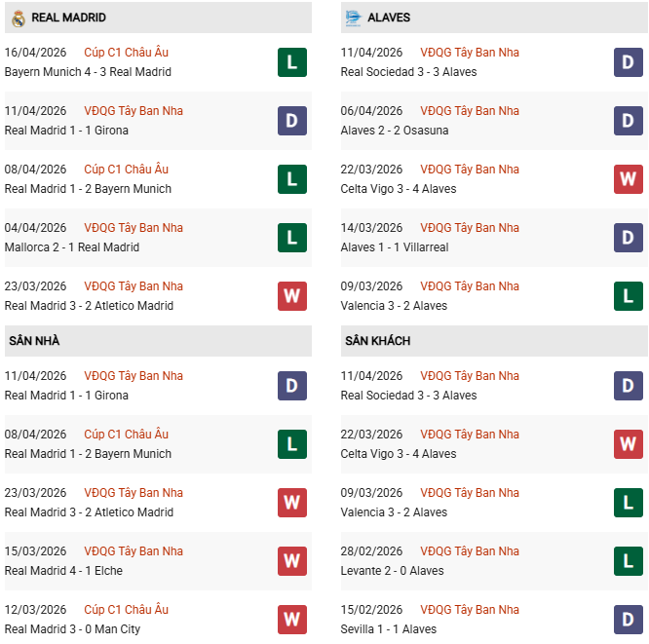The width and height of the screenshot is (649, 644).
Task: Click the D badge for Sevilla 1-1 Alaves
Action: point(628,620)
